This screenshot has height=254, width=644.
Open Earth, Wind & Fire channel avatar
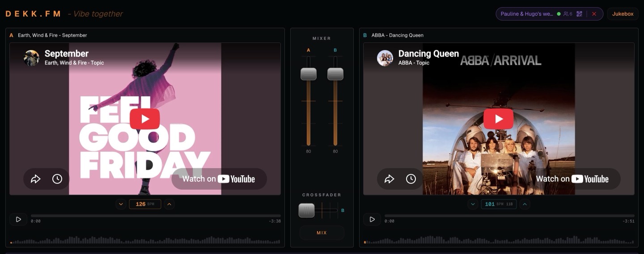pyautogui.click(x=31, y=58)
